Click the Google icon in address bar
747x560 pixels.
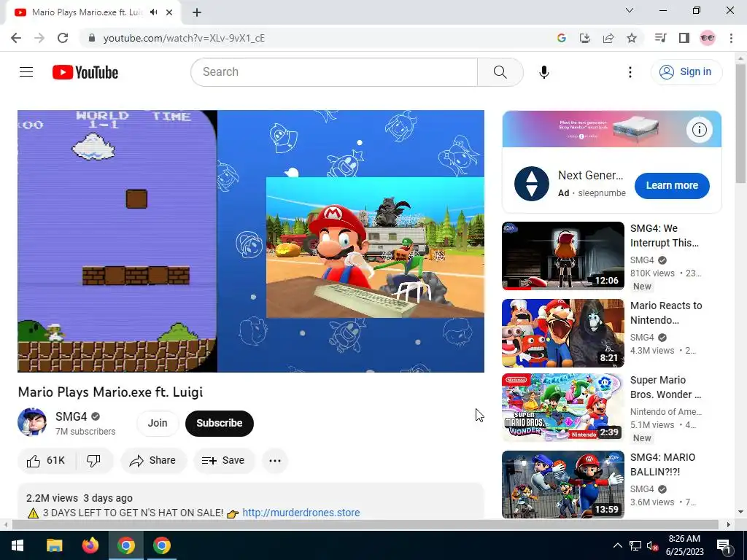click(561, 38)
